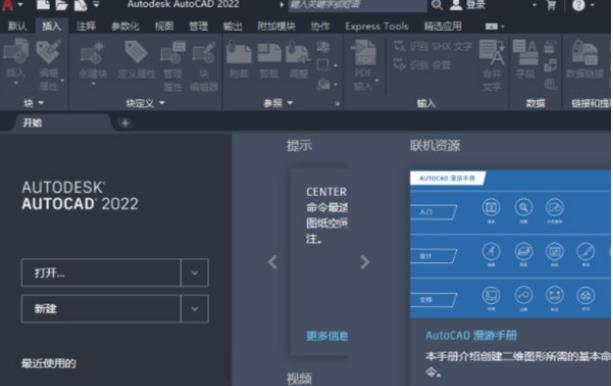Switch to the 附加模块 ribbon tab
Screen dimensions: 613x386
(x=276, y=26)
